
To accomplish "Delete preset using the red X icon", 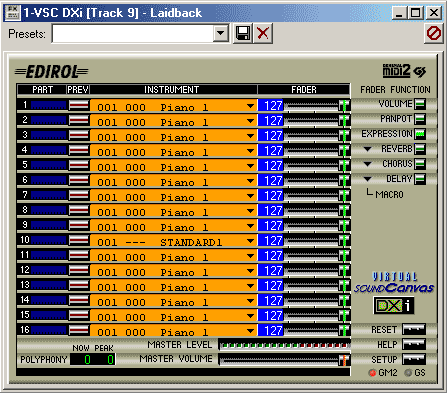I will tap(263, 33).
